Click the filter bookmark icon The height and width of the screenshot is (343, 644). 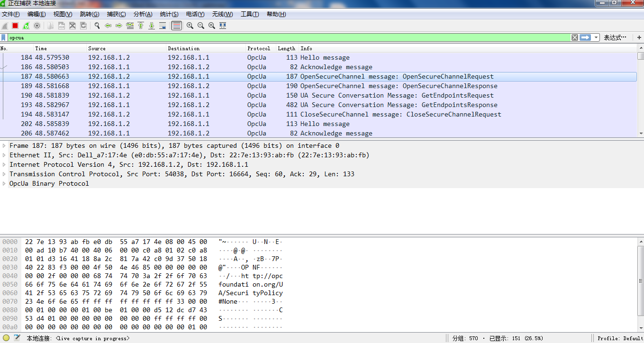[x=4, y=37]
